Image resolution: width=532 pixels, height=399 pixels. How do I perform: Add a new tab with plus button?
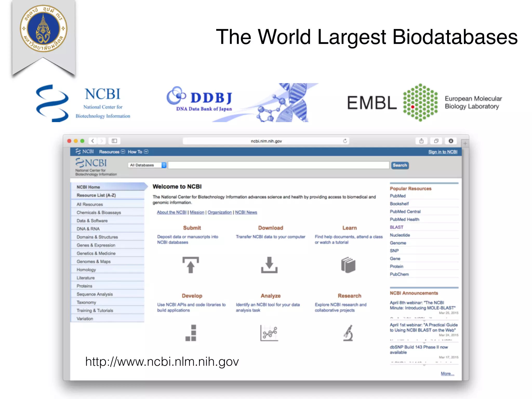(x=465, y=143)
